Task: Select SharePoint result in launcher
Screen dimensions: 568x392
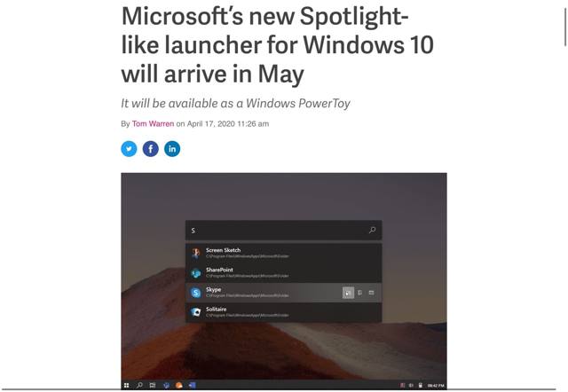Action: tap(284, 273)
